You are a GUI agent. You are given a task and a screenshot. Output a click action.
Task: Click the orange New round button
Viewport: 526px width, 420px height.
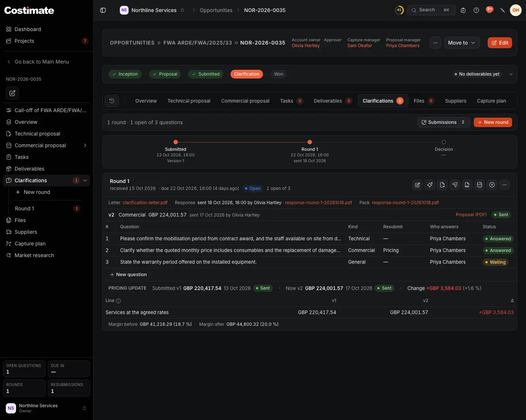[x=493, y=122]
